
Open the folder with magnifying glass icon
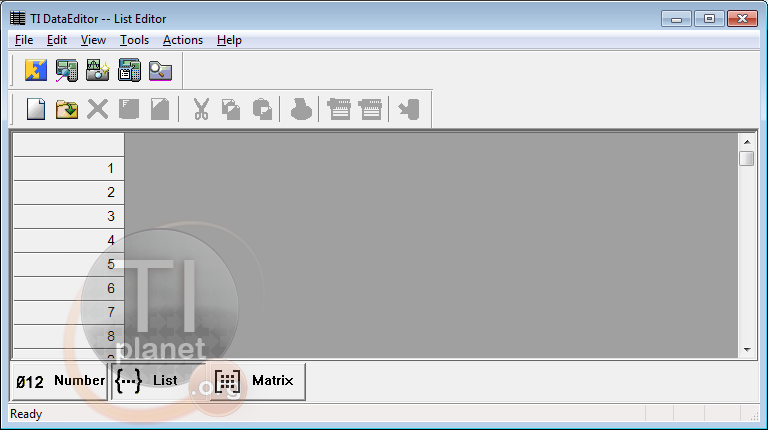[x=160, y=71]
